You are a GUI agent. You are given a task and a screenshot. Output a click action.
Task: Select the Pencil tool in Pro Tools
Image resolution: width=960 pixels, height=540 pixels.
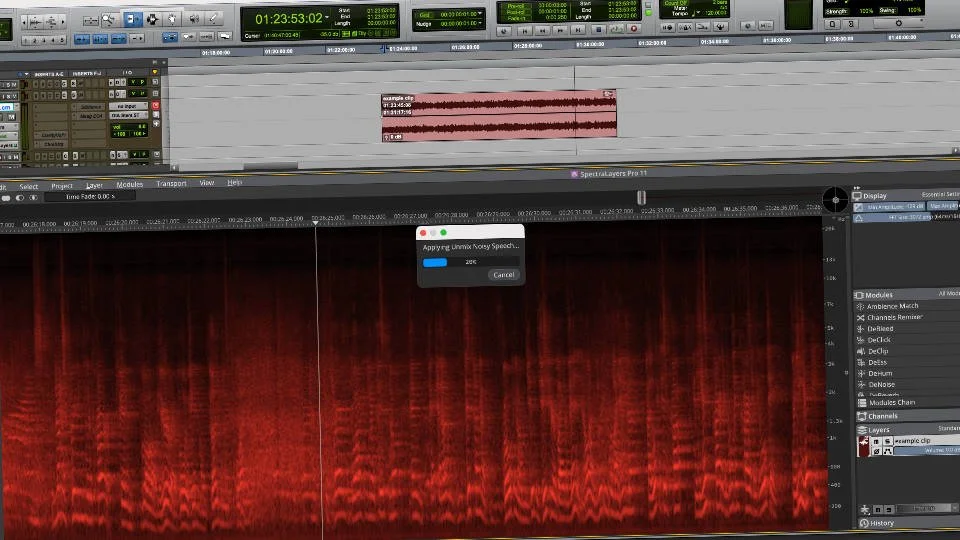click(x=213, y=18)
